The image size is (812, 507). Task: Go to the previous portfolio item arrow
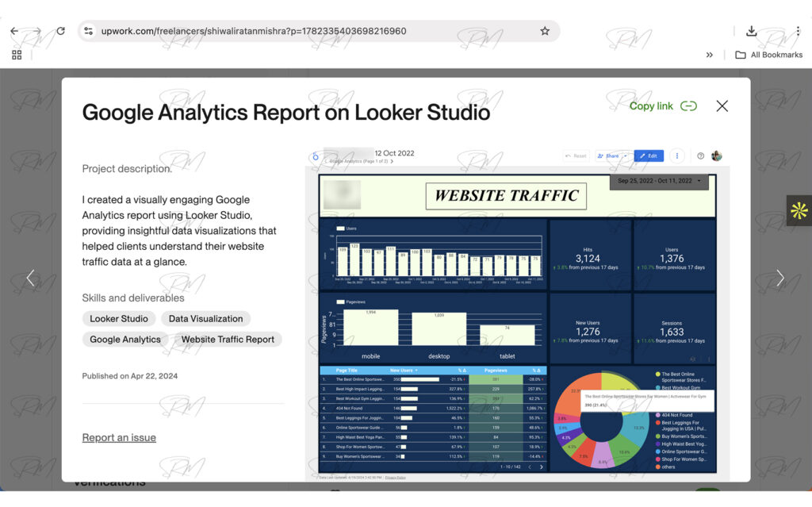pos(31,278)
